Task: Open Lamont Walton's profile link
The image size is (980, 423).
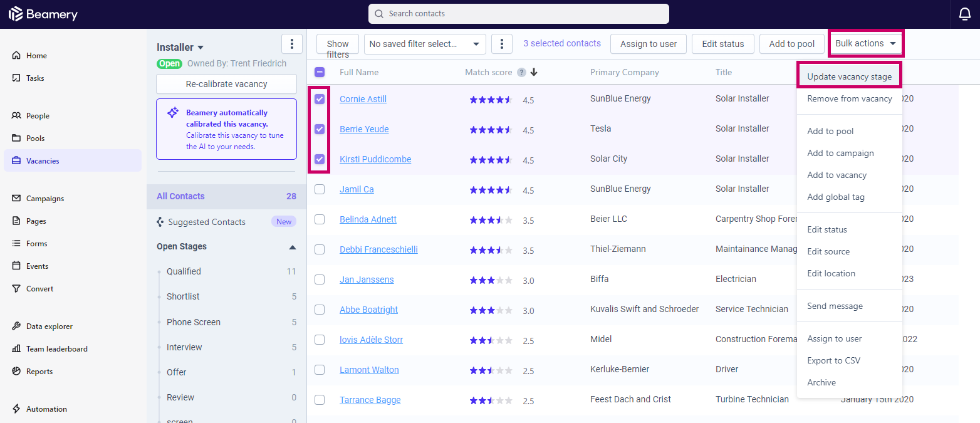Action: point(369,370)
